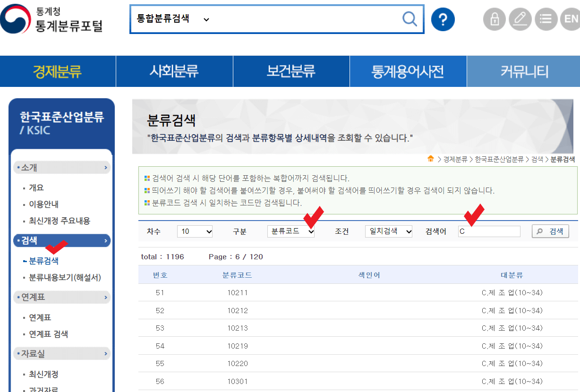This screenshot has width=580, height=392.
Task: Open the sitemap list icon
Action: tap(546, 19)
